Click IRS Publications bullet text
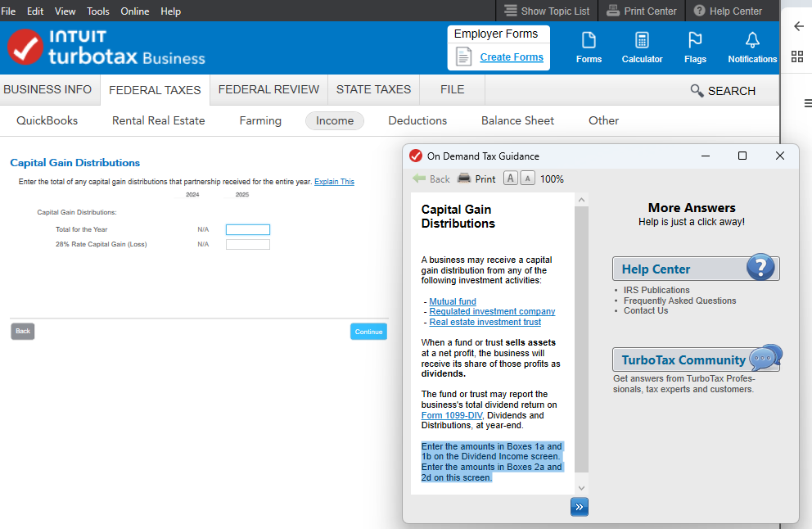Screen dimensions: 812x529 [656, 290]
